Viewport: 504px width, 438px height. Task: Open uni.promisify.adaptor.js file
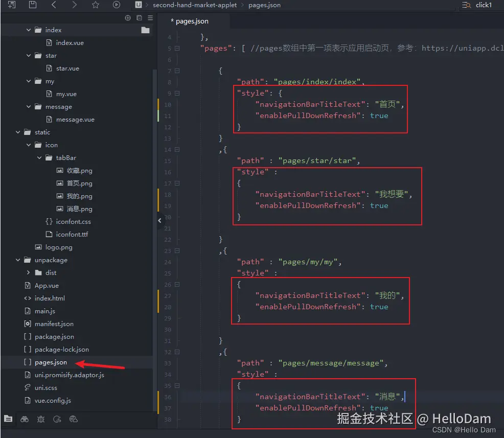[x=69, y=375]
